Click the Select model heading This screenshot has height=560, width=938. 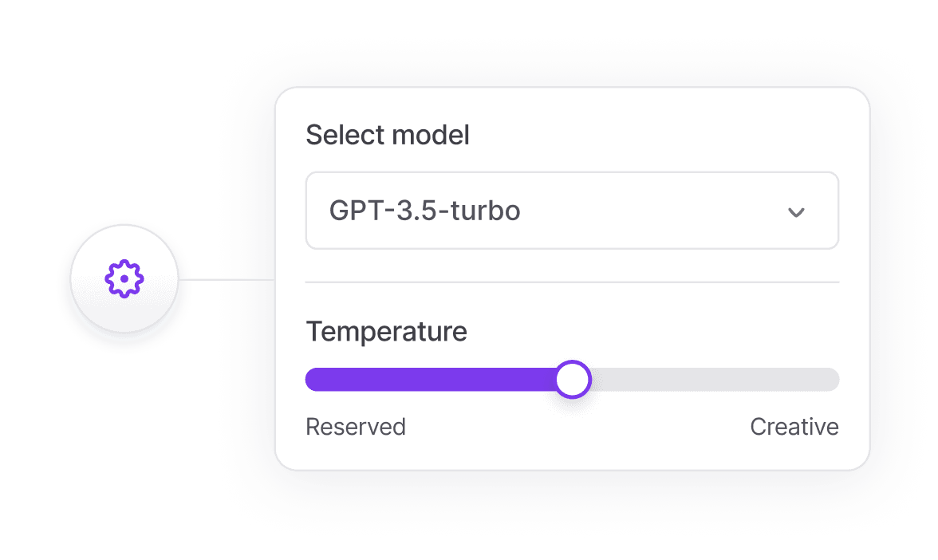point(388,134)
